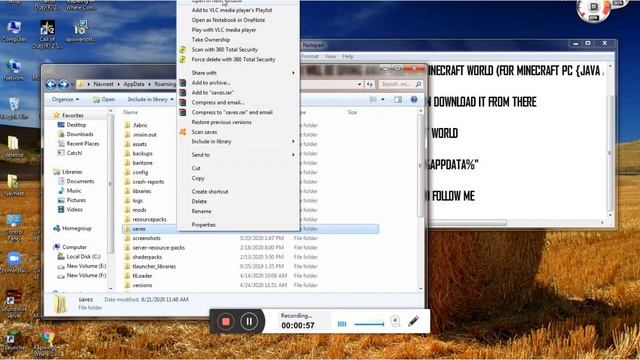Choose Add to "saves.rar"
640x360 pixels.
click(x=212, y=93)
